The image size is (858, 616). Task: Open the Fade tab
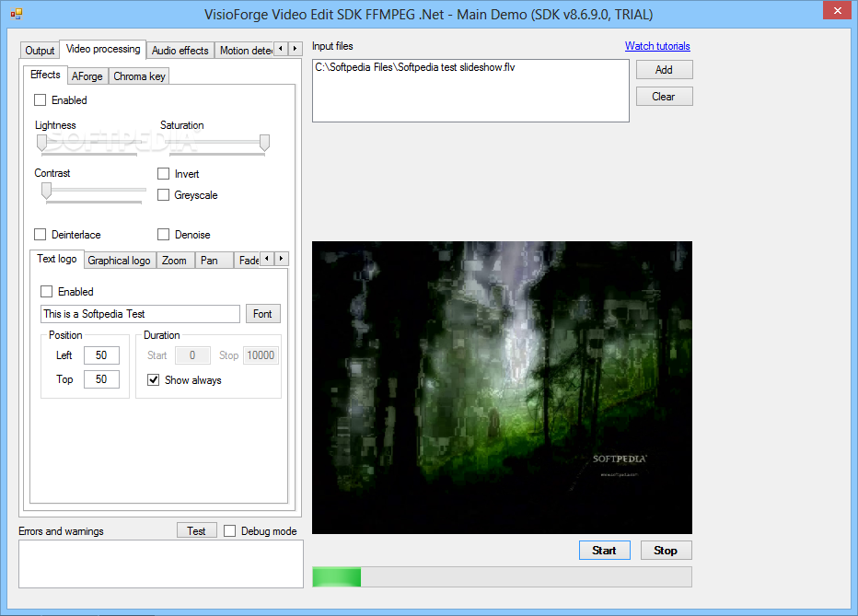248,261
